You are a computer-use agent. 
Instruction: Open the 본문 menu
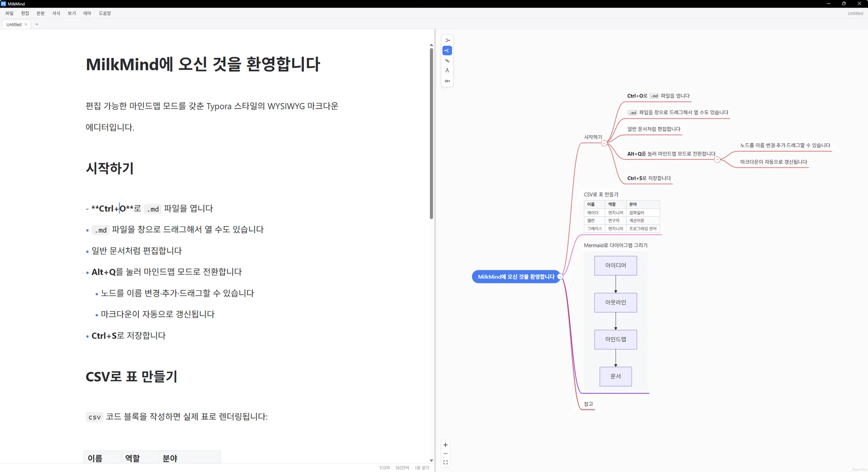[41, 13]
